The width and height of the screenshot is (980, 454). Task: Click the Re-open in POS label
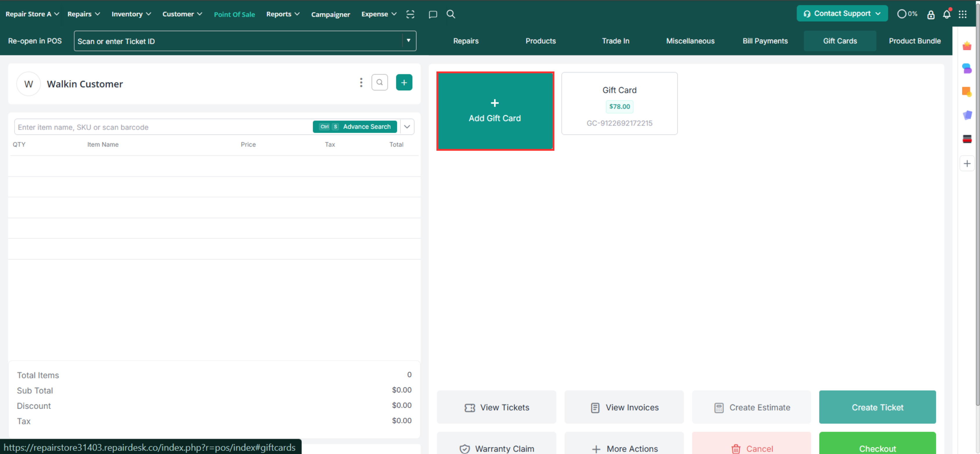[35, 41]
